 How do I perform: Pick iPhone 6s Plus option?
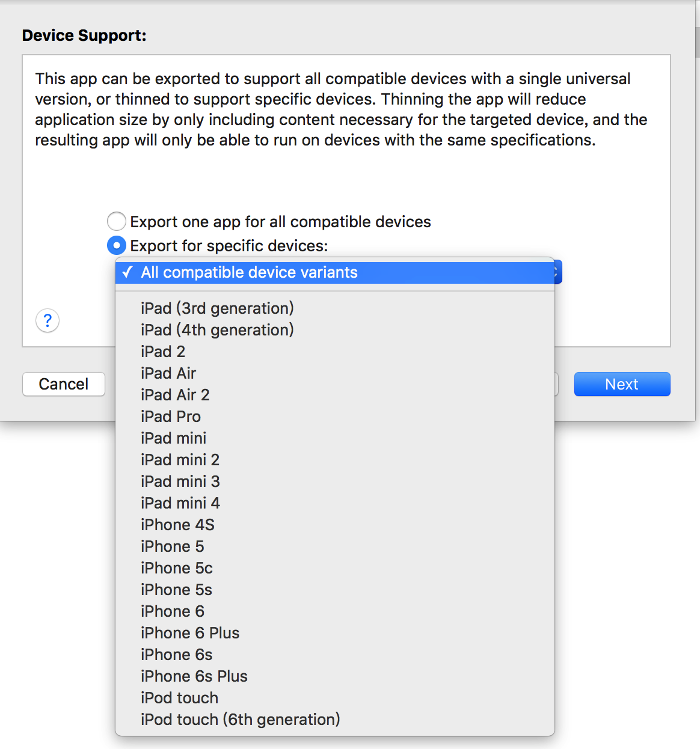tap(194, 676)
